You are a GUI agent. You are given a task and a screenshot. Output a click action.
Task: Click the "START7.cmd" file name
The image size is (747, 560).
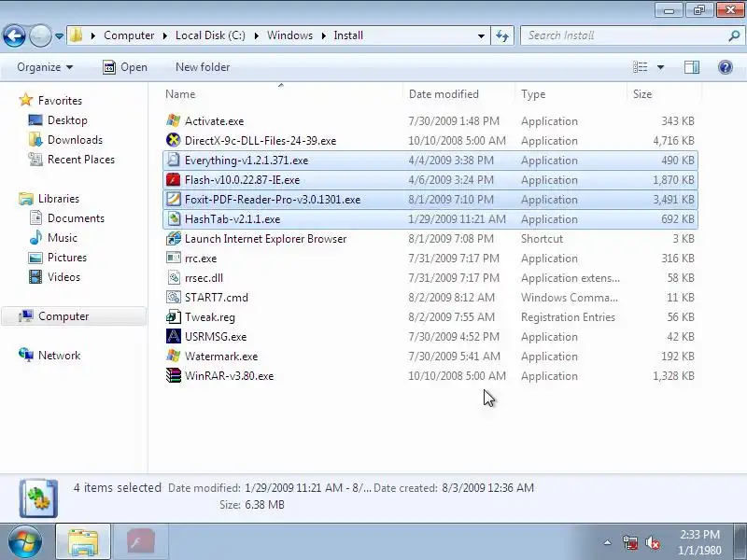click(217, 298)
